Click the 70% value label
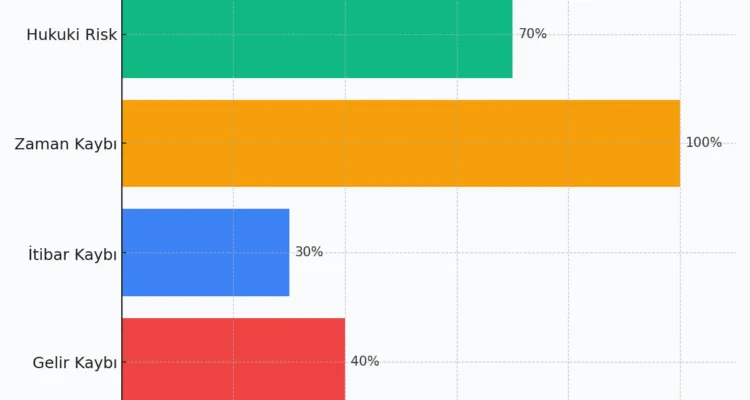Image resolution: width=750 pixels, height=400 pixels. [x=532, y=34]
